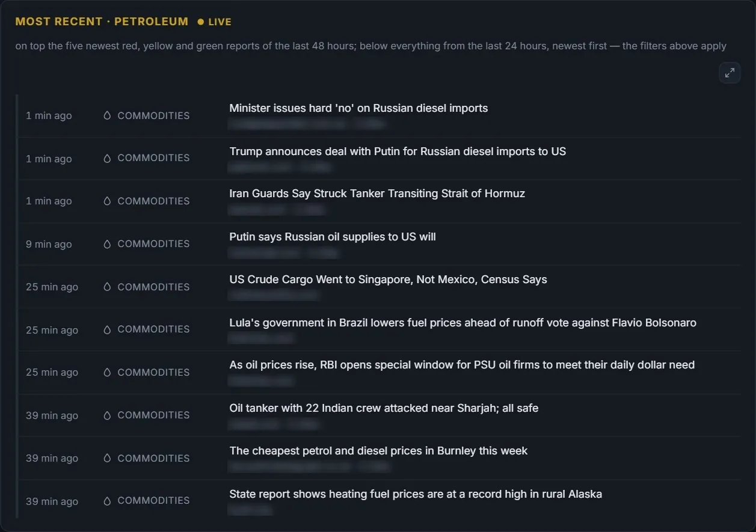756x532 pixels.
Task: Open the Putin says Russian oil supplies headline
Action: click(333, 237)
